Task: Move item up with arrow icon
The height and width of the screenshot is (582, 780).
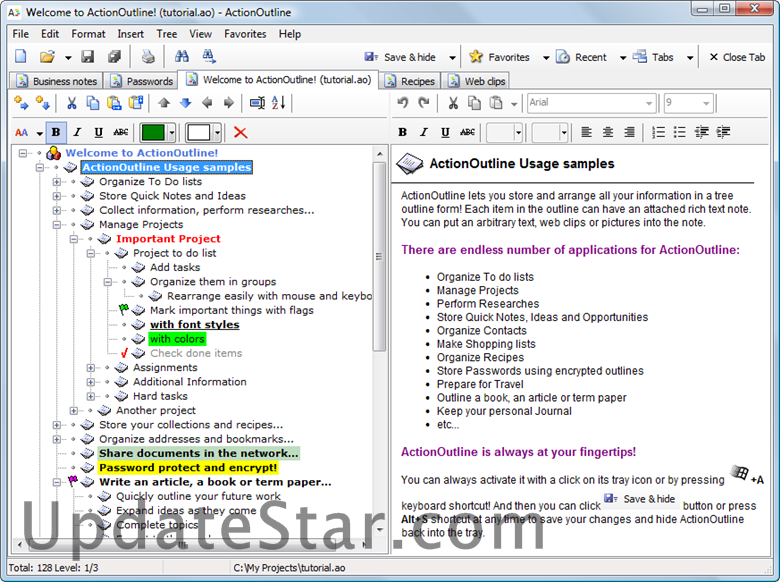Action: 164,103
